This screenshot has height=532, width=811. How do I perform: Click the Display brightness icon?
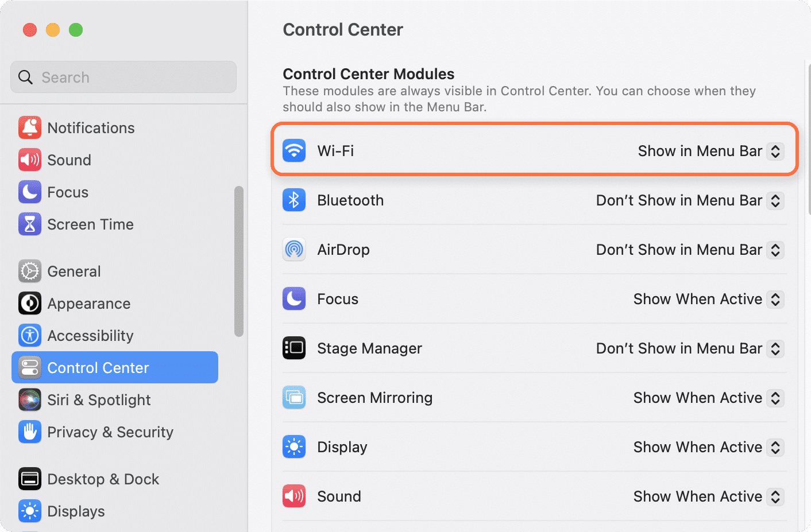[x=294, y=446]
